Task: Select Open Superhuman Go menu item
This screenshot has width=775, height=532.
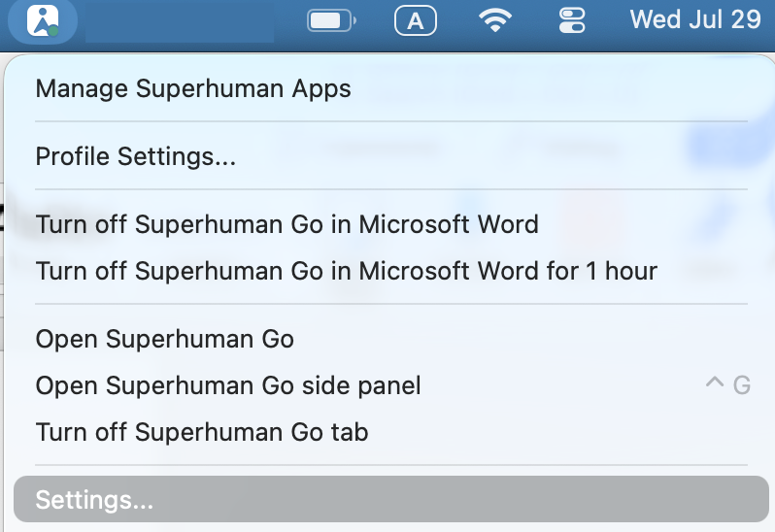Action: coord(391,339)
